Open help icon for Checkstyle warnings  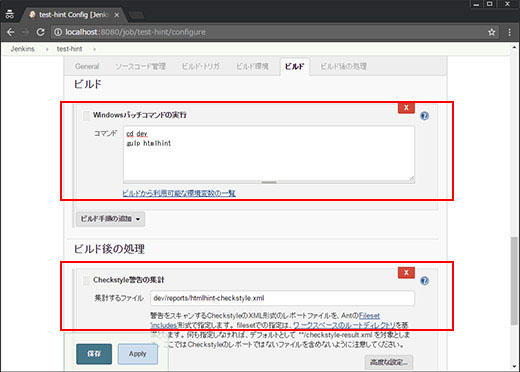424,281
